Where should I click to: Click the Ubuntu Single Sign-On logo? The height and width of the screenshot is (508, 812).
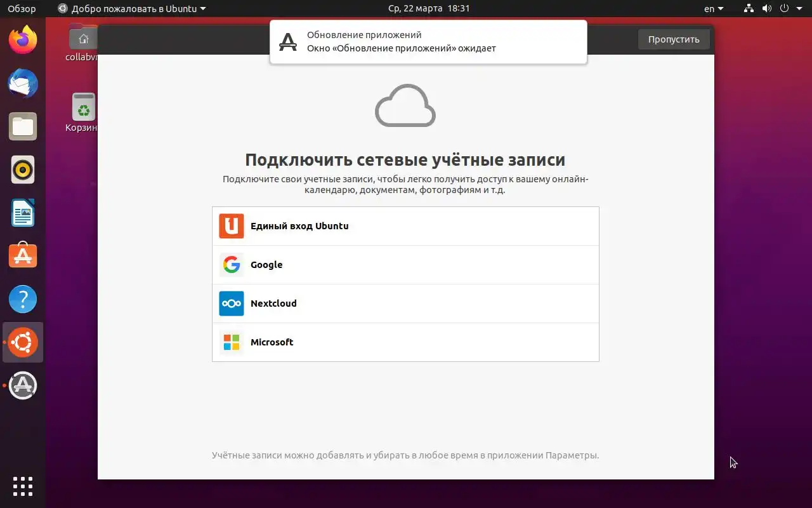point(232,226)
